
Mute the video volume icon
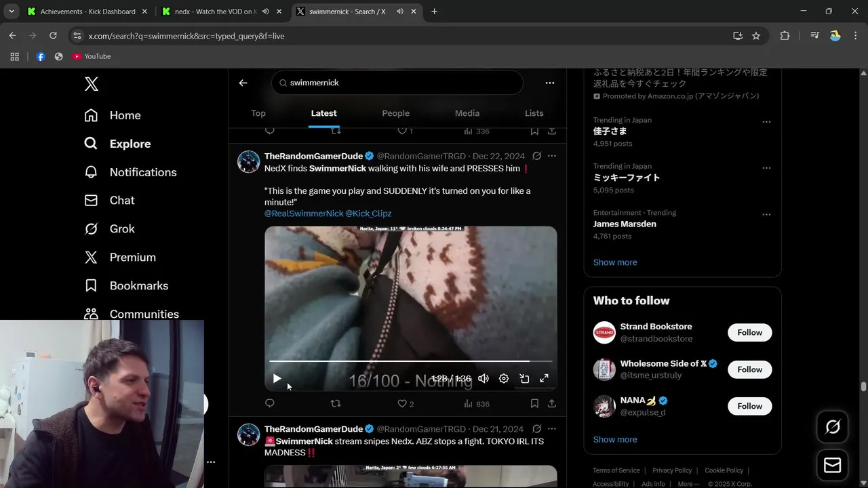pos(484,379)
